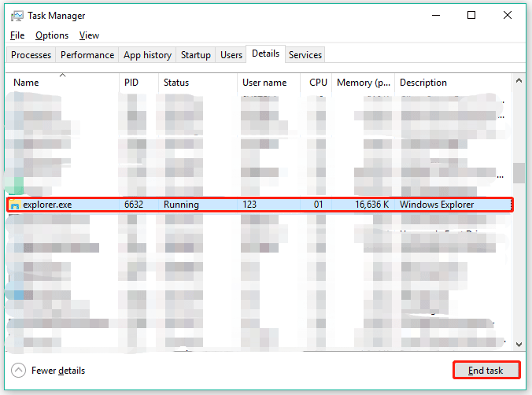Viewport: 532px width, 395px height.
Task: Click the scrollbar up arrow
Action: point(519,81)
